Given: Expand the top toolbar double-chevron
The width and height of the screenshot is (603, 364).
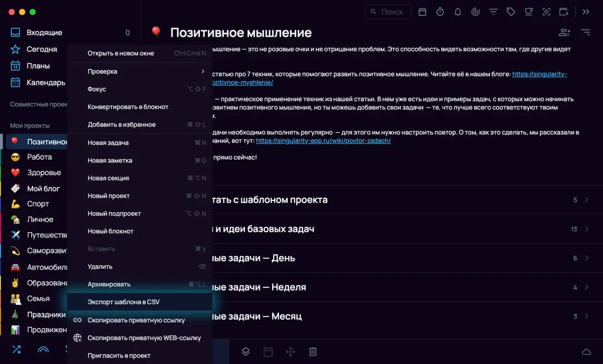Looking at the screenshot, I should [586, 12].
